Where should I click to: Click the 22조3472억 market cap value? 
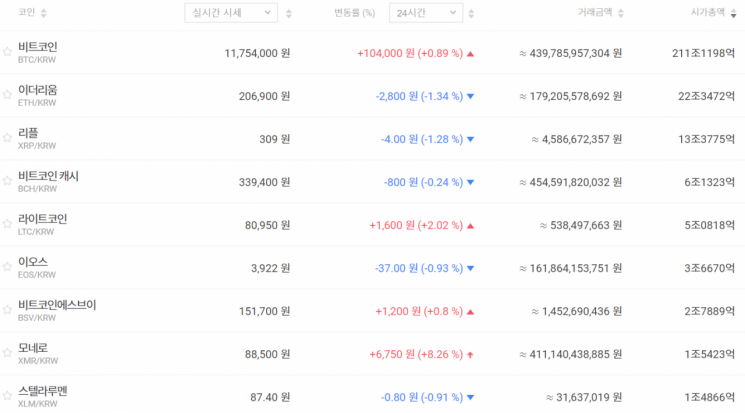click(x=707, y=96)
